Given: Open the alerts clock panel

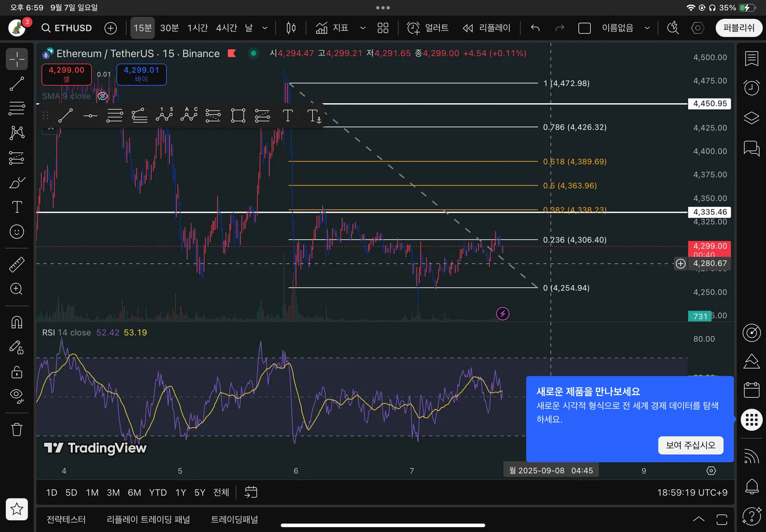Looking at the screenshot, I should coord(752,88).
